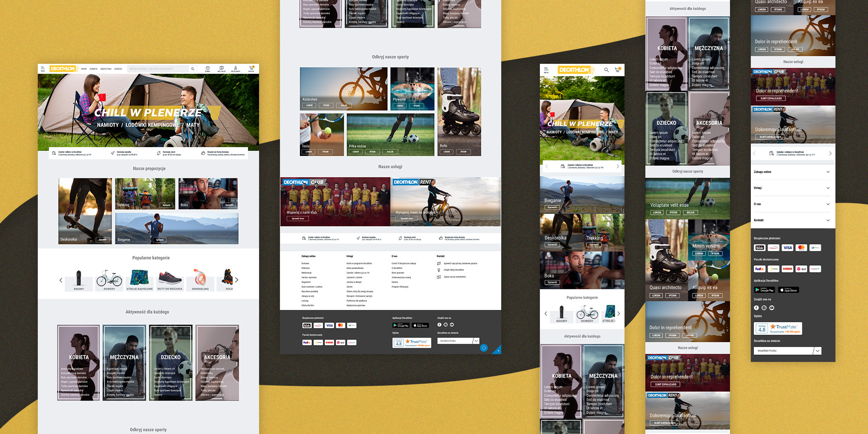This screenshot has height=434, width=868.
Task: Expand the Zakupy online accordion chevron
Action: point(828,172)
